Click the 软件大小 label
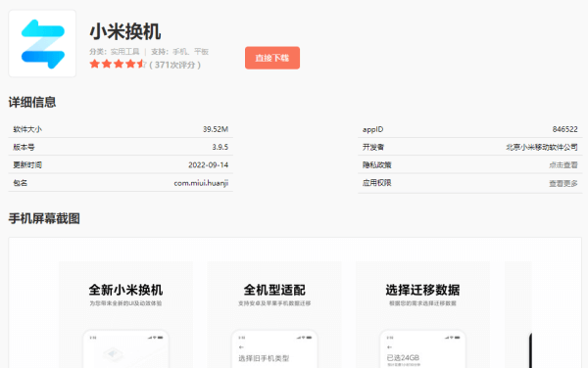The width and height of the screenshot is (588, 368). pyautogui.click(x=27, y=129)
